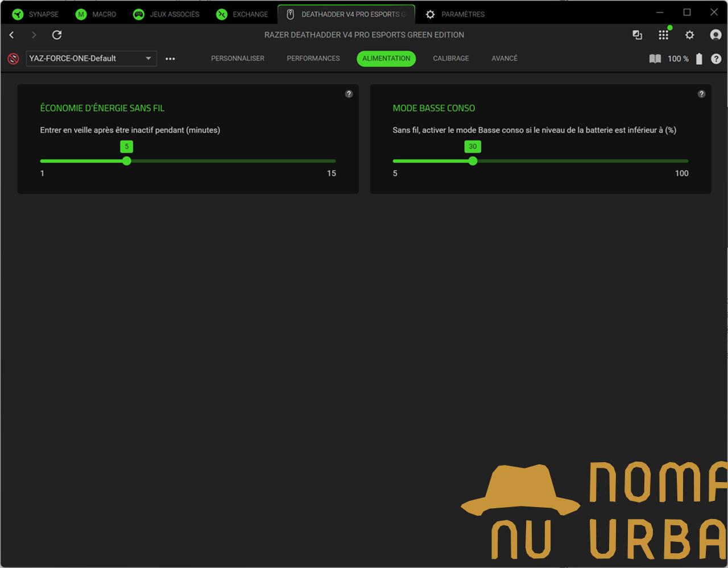Move the sleep timer slider handle
The height and width of the screenshot is (568, 728).
(126, 161)
